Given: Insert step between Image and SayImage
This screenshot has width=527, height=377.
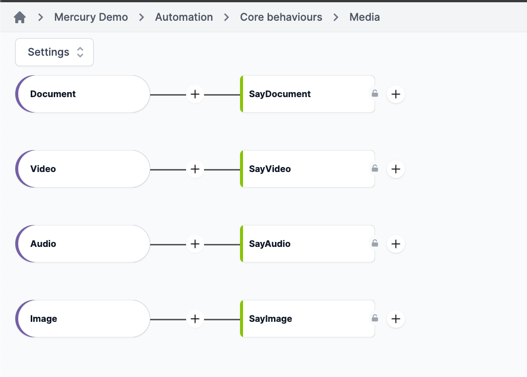Looking at the screenshot, I should [x=195, y=319].
